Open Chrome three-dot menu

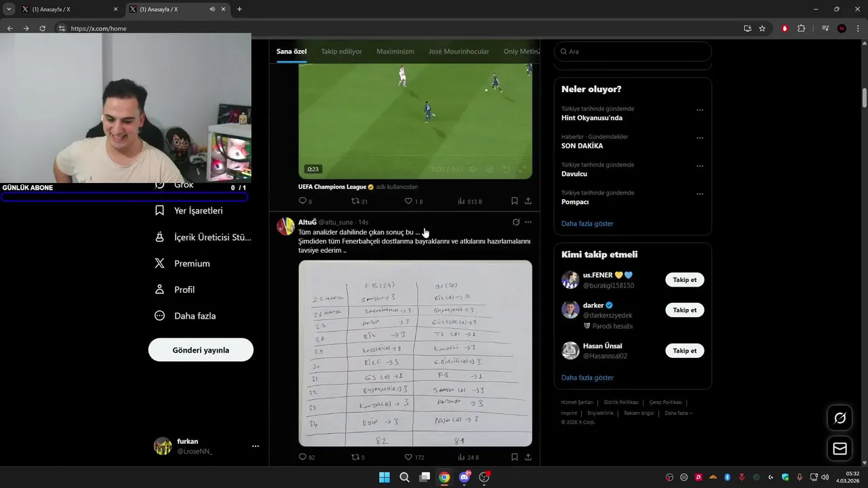pos(858,28)
